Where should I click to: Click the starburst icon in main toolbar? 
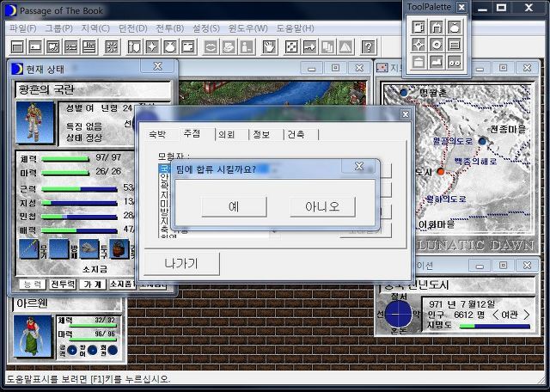click(x=113, y=46)
